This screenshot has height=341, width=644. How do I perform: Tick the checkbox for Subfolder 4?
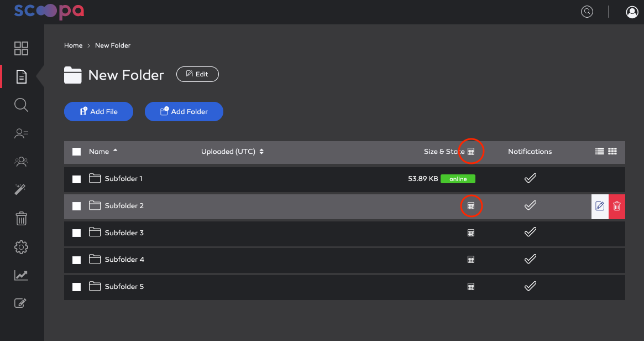[x=76, y=260]
